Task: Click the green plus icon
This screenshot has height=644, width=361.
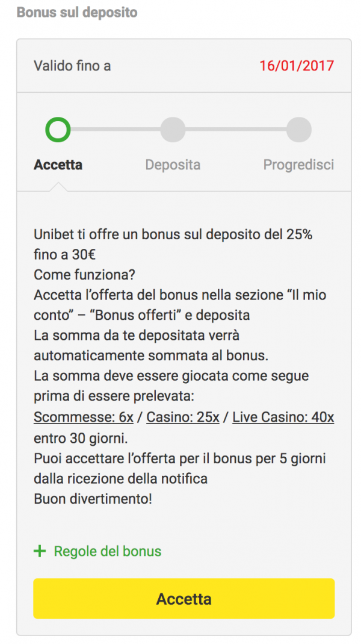Action: pos(40,551)
